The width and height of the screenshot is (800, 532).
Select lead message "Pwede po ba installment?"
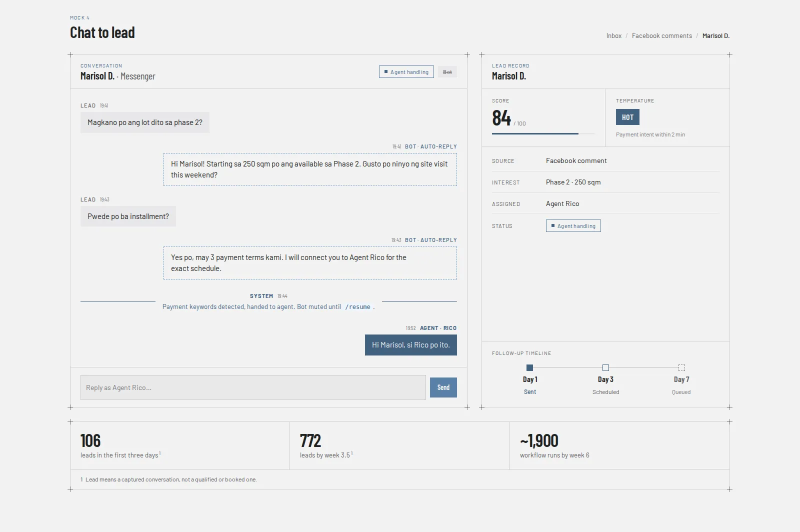tap(128, 216)
